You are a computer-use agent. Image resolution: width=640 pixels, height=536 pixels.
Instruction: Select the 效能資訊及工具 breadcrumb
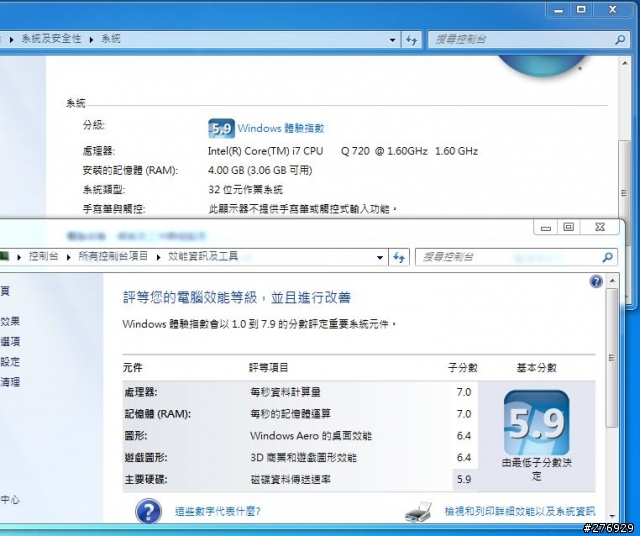click(203, 256)
